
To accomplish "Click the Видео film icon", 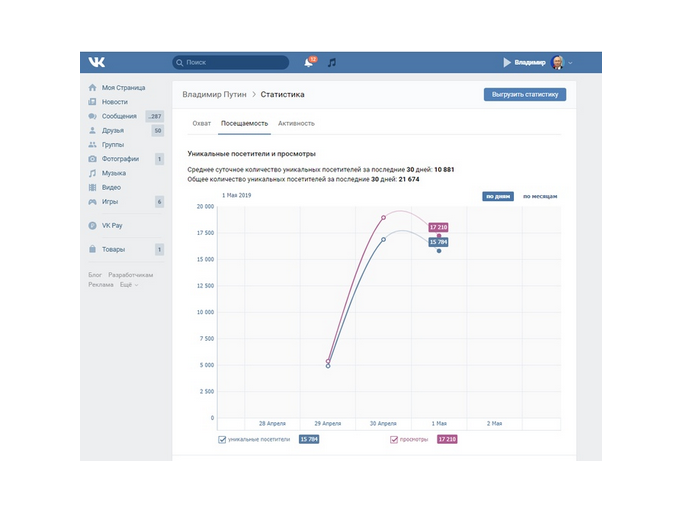I will [92, 187].
